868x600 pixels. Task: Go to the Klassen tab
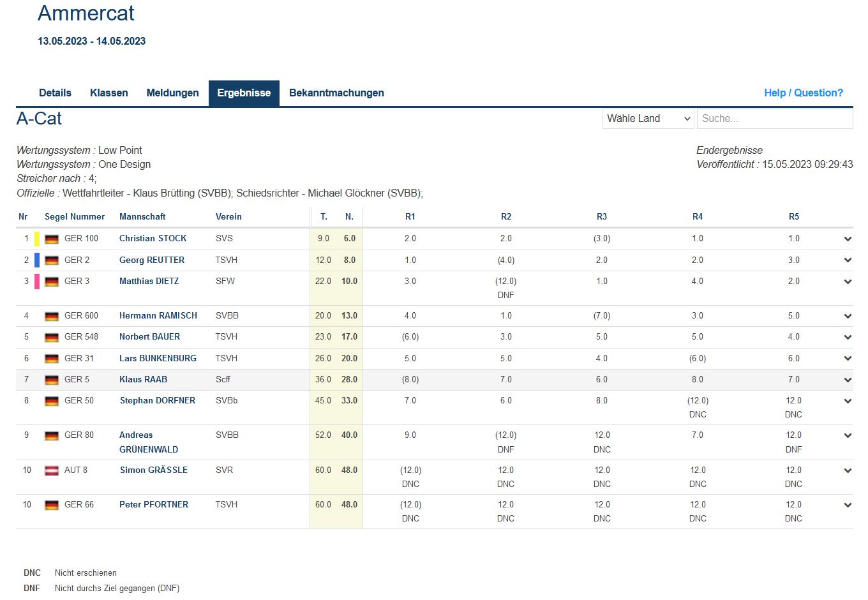[x=108, y=93]
